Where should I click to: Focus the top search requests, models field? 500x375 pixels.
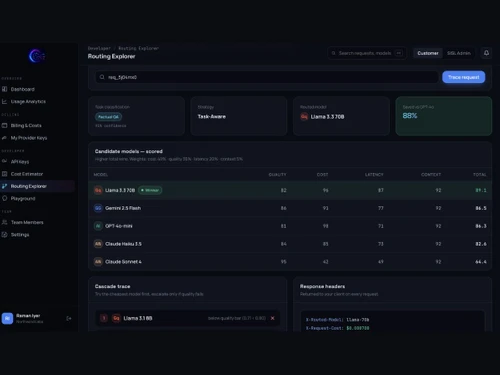[x=367, y=53]
